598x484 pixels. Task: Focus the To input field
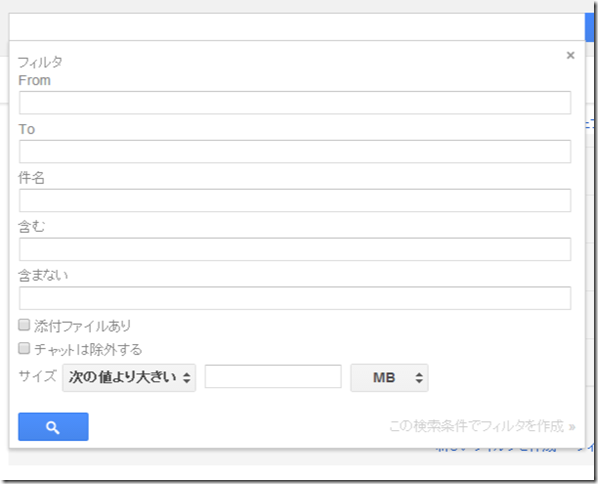coord(295,151)
